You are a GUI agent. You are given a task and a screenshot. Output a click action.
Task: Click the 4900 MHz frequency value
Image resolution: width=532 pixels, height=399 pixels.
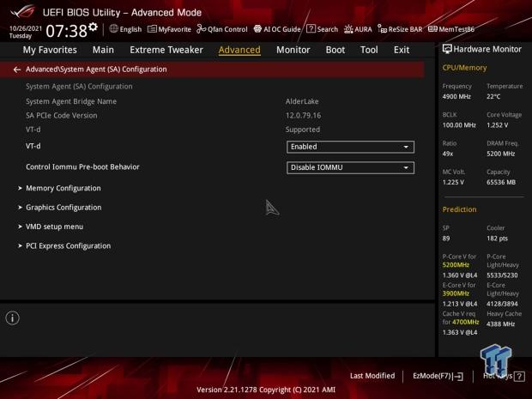[x=456, y=97]
